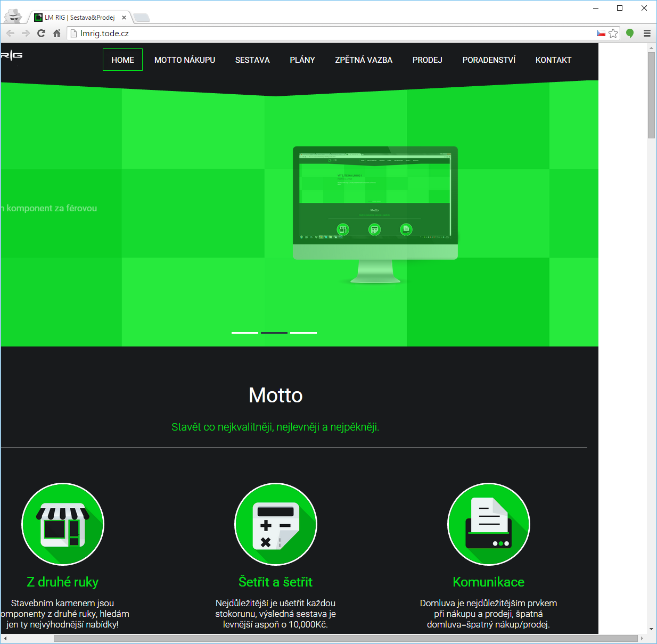The image size is (657, 644).
Task: Open the Chrome hamburger menu
Action: (647, 33)
